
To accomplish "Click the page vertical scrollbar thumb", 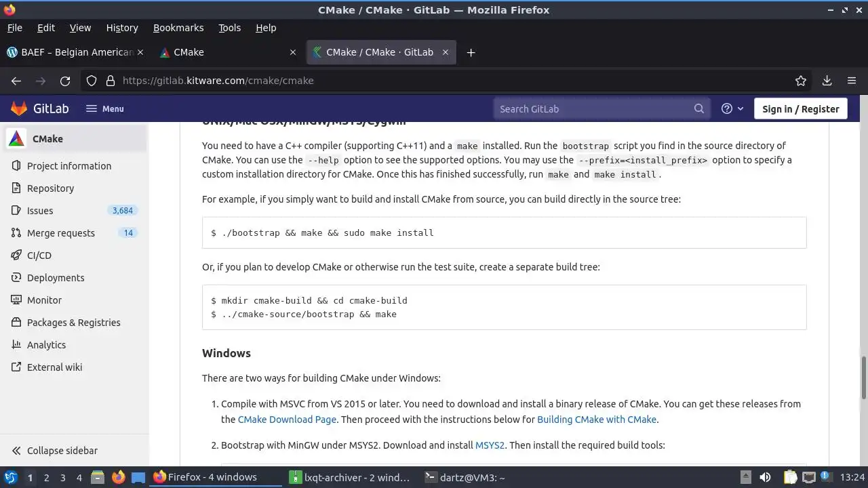I will (x=864, y=378).
